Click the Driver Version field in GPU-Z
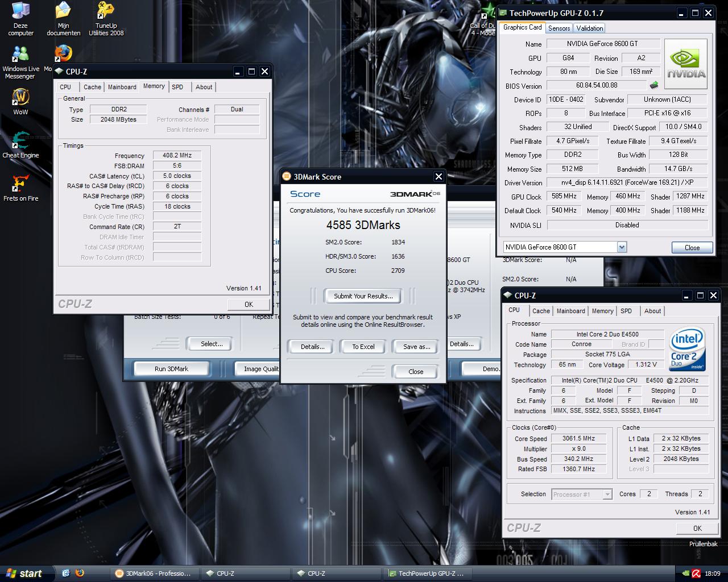This screenshot has height=582, width=728. pyautogui.click(x=627, y=182)
